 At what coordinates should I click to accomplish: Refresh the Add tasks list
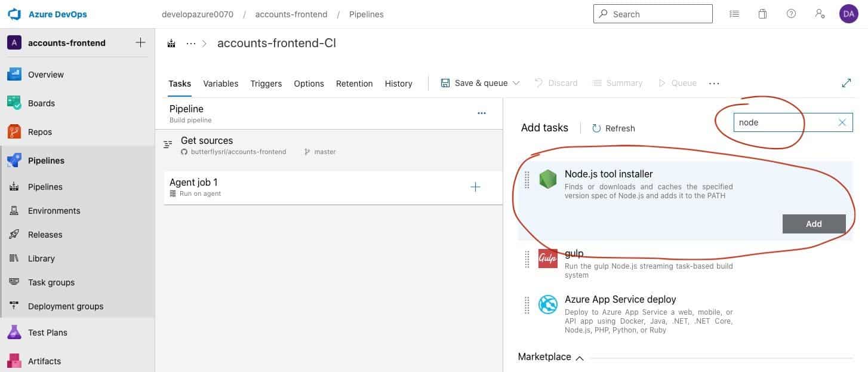pyautogui.click(x=613, y=128)
